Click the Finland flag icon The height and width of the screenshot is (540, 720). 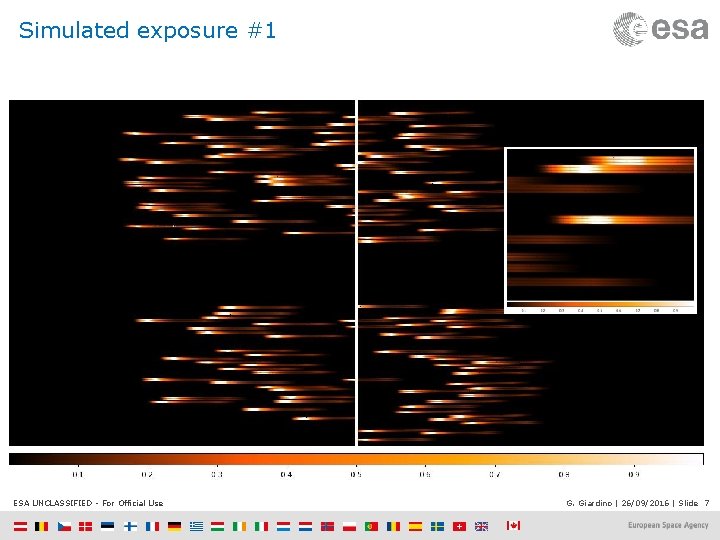(130, 526)
